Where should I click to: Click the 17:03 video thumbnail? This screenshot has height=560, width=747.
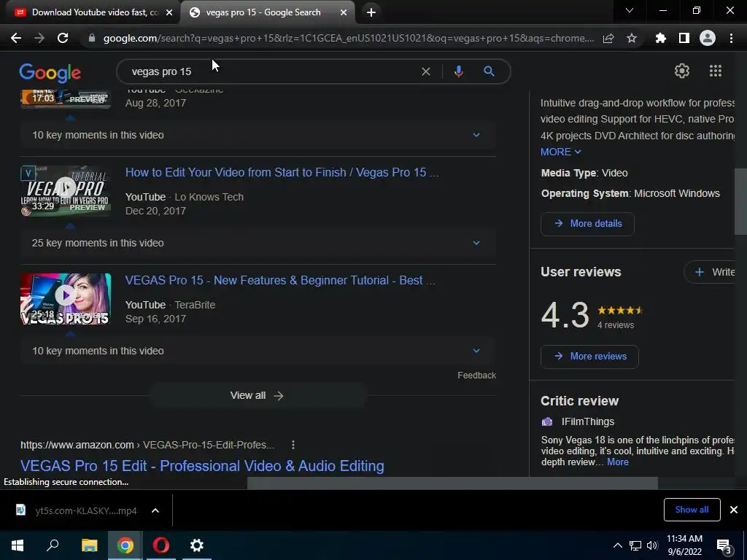66,98
